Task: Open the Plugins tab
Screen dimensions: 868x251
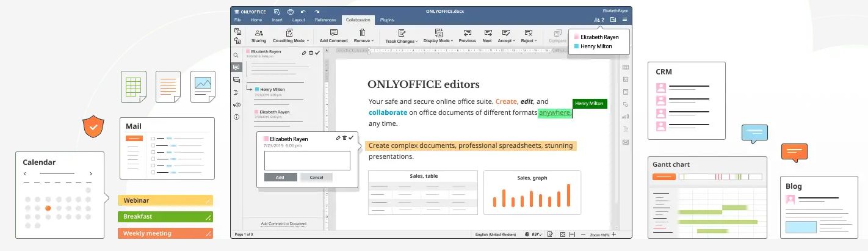Action: (x=387, y=20)
